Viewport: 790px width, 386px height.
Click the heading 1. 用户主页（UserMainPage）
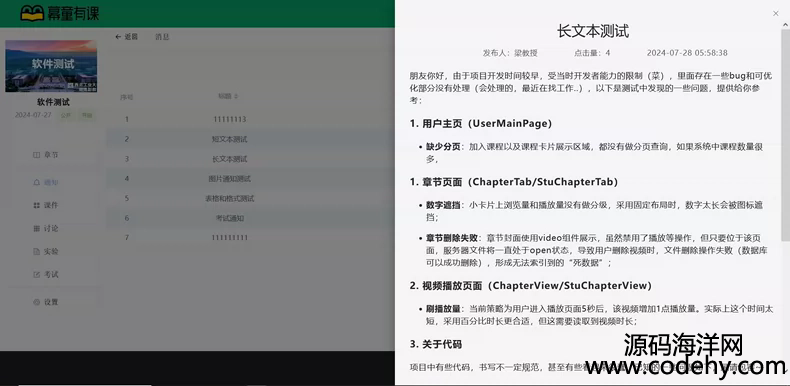pyautogui.click(x=481, y=123)
